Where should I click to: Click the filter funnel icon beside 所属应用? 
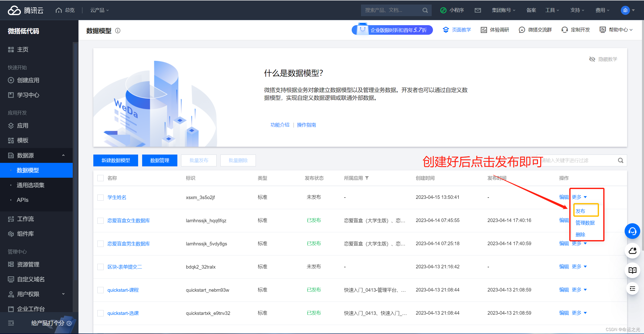tap(367, 178)
